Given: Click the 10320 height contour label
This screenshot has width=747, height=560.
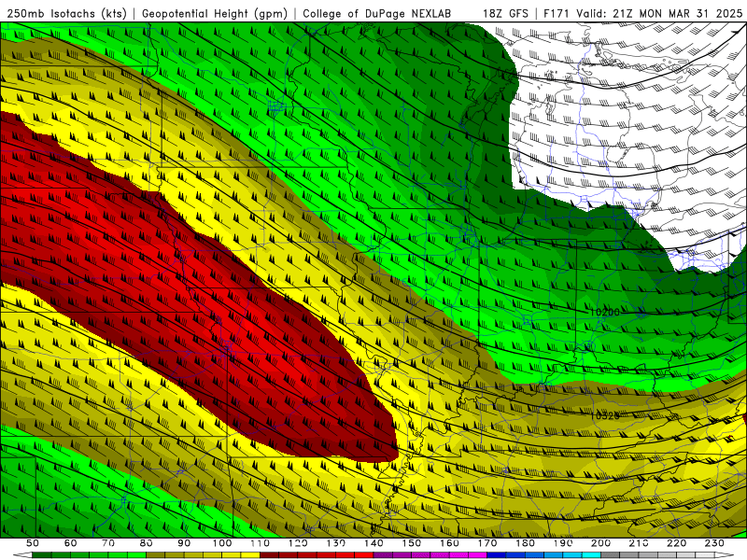Looking at the screenshot, I should (x=605, y=415).
